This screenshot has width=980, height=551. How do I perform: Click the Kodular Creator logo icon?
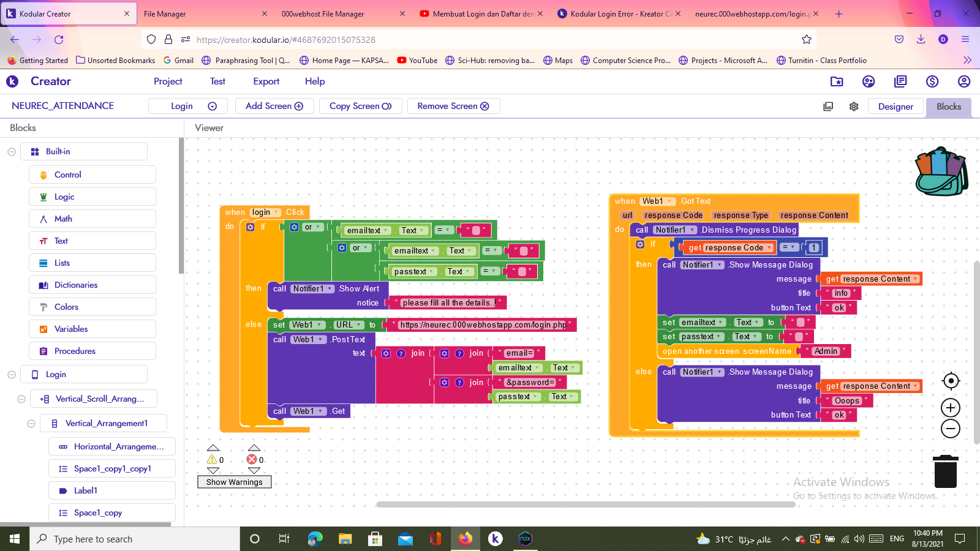coord(12,81)
